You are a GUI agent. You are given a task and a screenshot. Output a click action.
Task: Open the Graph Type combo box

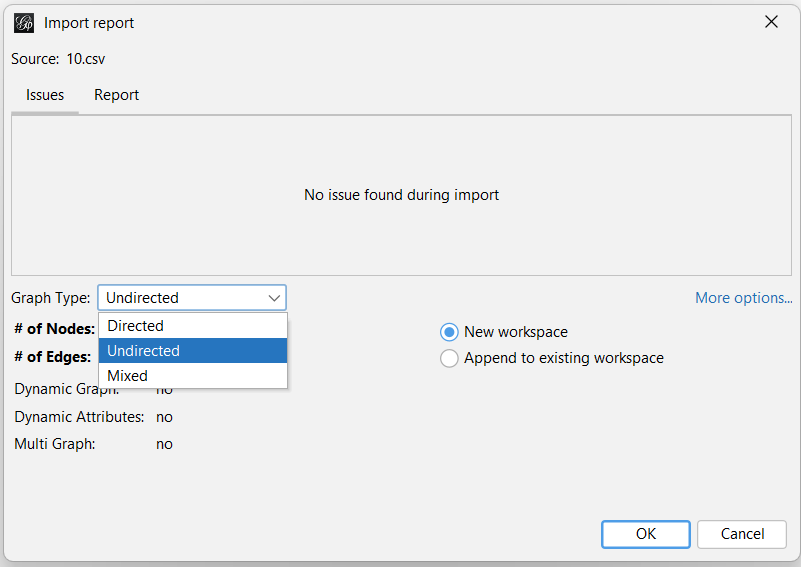pos(192,298)
